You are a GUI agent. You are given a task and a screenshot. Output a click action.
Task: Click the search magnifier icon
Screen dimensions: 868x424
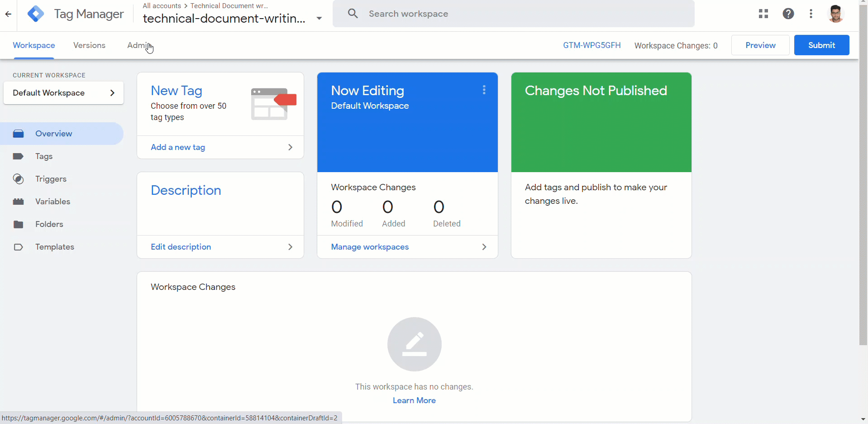tap(353, 14)
